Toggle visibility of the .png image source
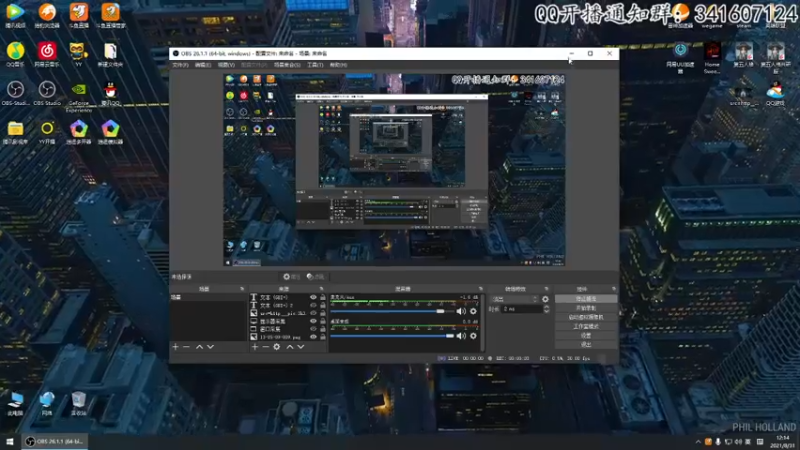Image resolution: width=800 pixels, height=450 pixels. (x=313, y=337)
